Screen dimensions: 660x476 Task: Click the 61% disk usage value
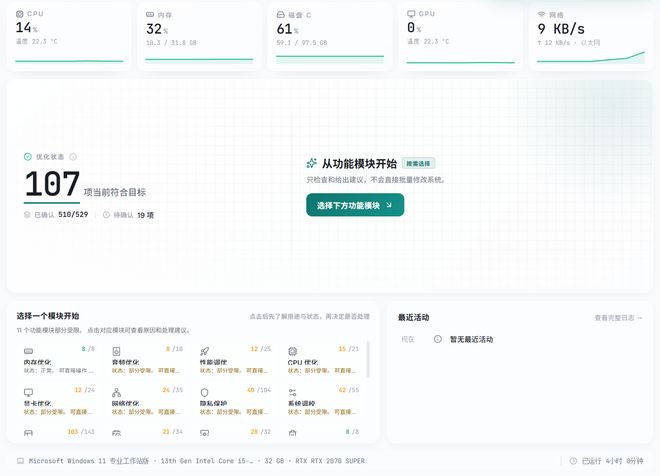pyautogui.click(x=287, y=29)
